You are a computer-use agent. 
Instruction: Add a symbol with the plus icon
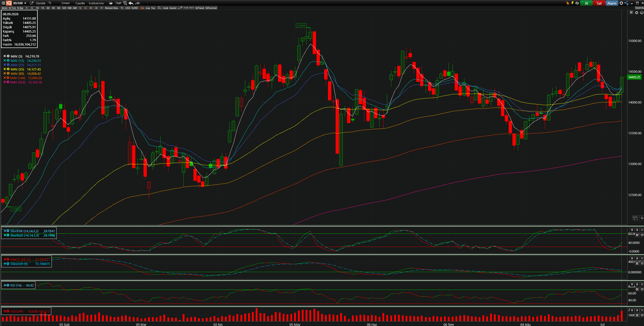pyautogui.click(x=25, y=3)
